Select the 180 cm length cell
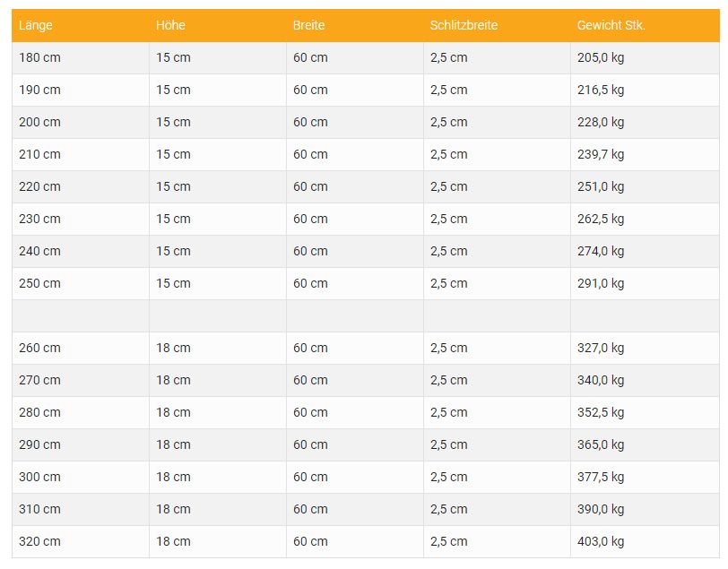 coord(81,58)
